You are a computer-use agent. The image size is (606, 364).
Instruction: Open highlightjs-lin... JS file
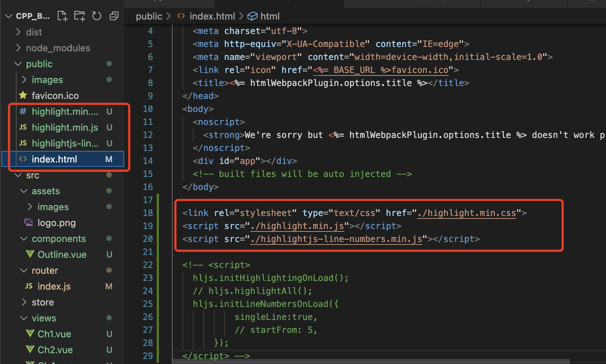(x=65, y=143)
